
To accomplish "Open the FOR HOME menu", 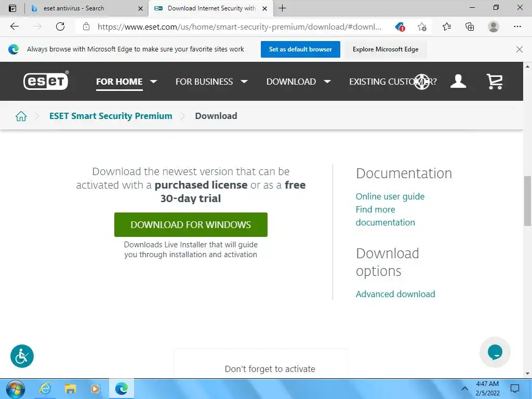I will 119,82.
